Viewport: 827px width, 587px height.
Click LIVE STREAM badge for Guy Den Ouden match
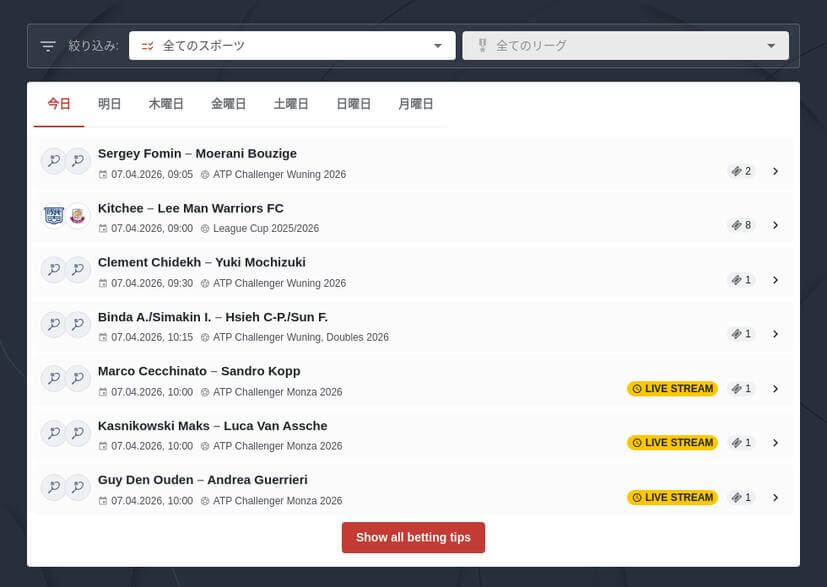672,497
